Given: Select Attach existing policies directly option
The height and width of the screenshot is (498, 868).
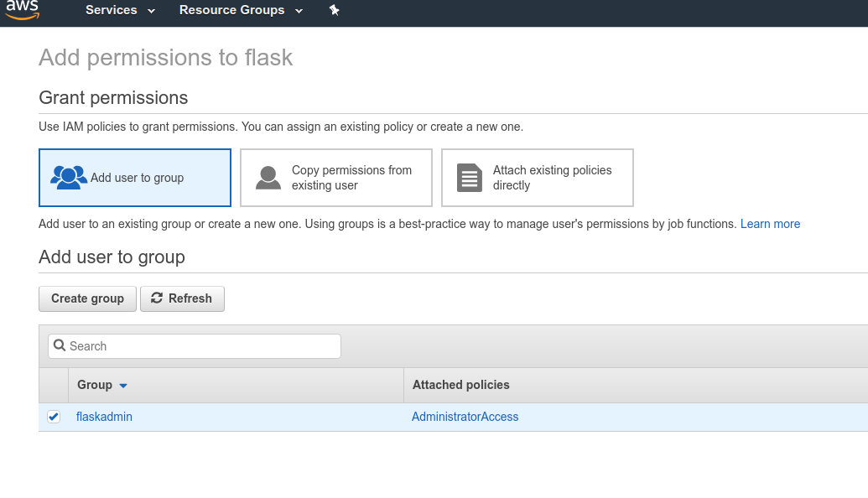Looking at the screenshot, I should tap(537, 178).
